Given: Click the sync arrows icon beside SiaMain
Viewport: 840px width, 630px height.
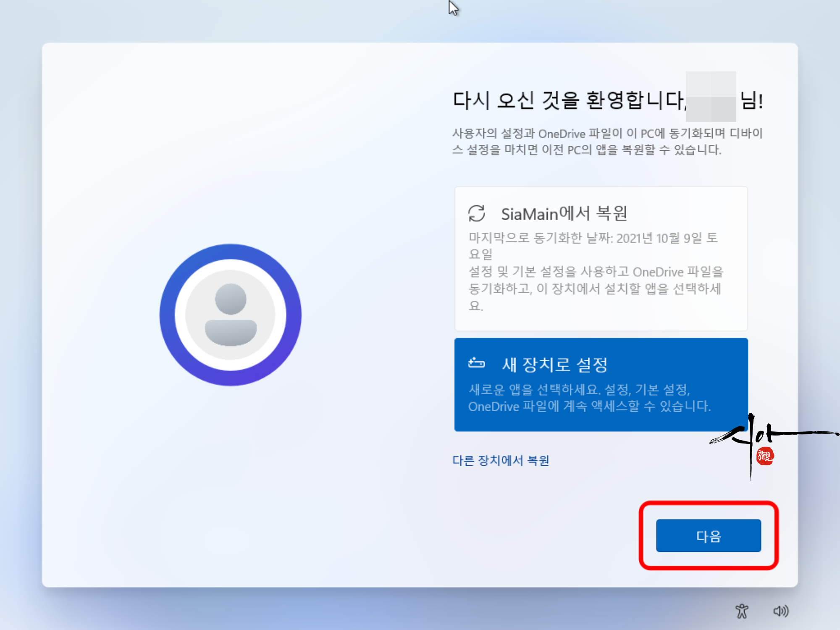Looking at the screenshot, I should (x=477, y=213).
